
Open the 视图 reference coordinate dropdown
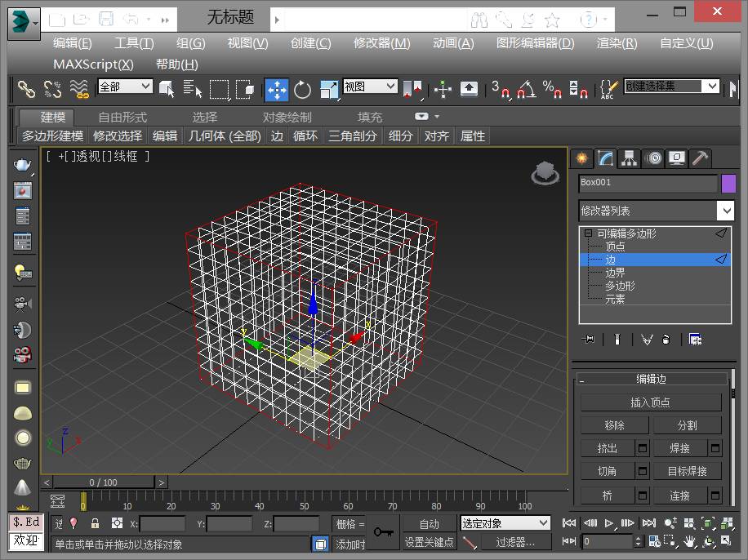click(370, 87)
